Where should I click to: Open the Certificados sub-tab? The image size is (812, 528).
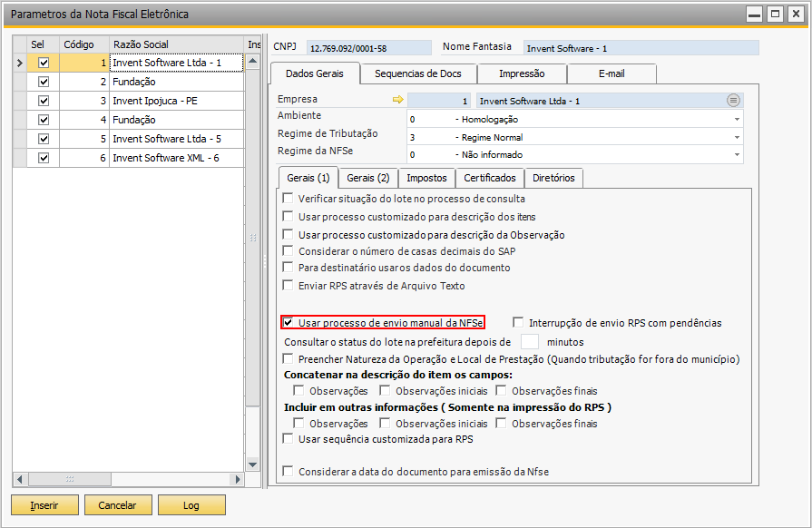coord(490,178)
